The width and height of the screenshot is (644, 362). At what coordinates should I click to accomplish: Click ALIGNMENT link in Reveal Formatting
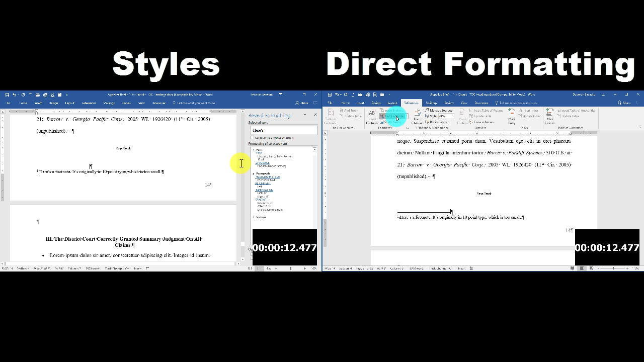[263, 184]
